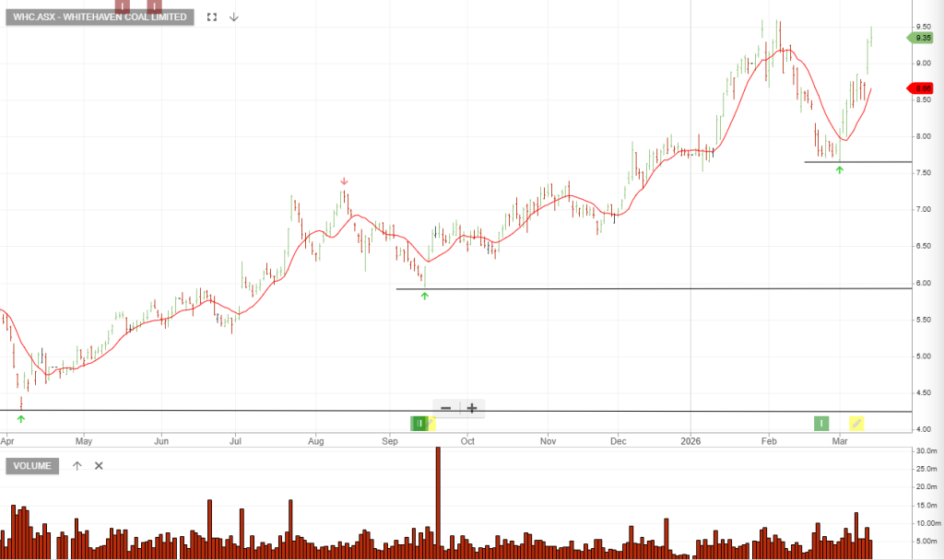The height and width of the screenshot is (560, 944).
Task: Move the Volume panel up with the arrow
Action: tap(77, 465)
